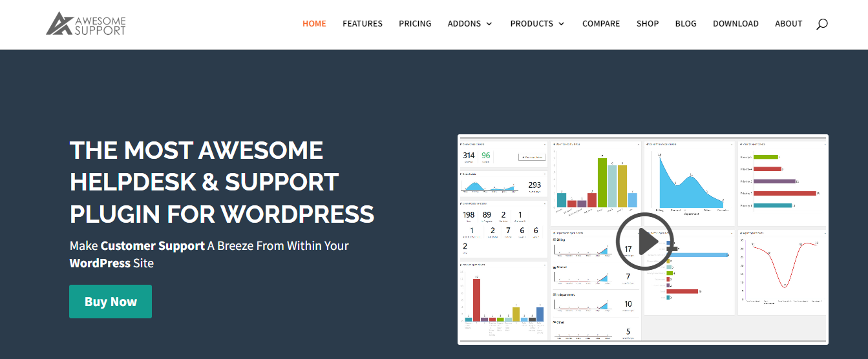
Task: Visit the Shop page
Action: pos(648,24)
